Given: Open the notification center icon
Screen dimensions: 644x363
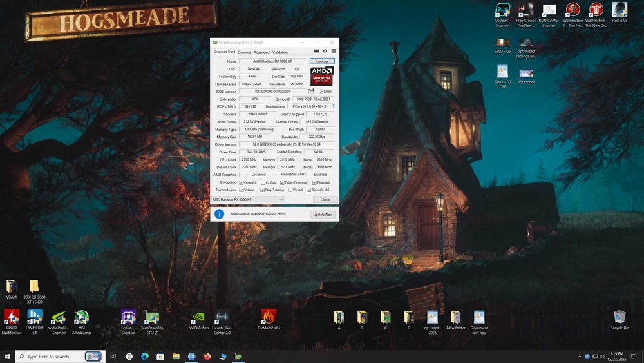Looking at the screenshot, I should coord(634,357).
